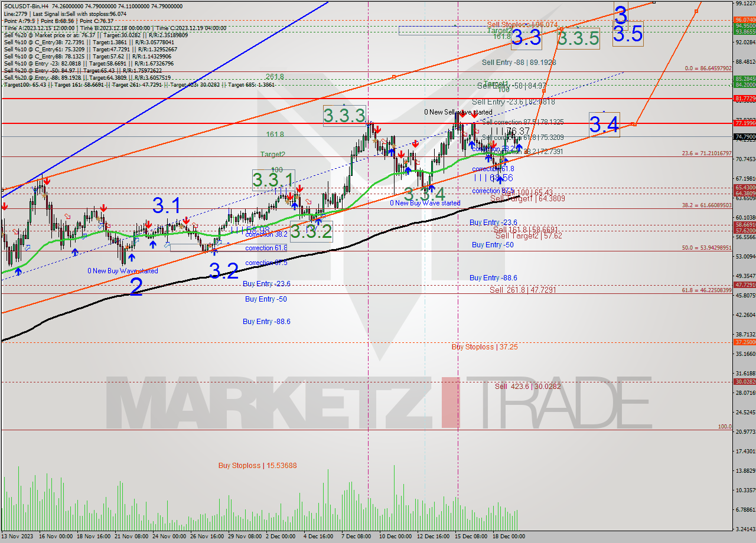This screenshot has width=756, height=543.
Task: Select the 30.0282 price axis tag
Action: 744,382
